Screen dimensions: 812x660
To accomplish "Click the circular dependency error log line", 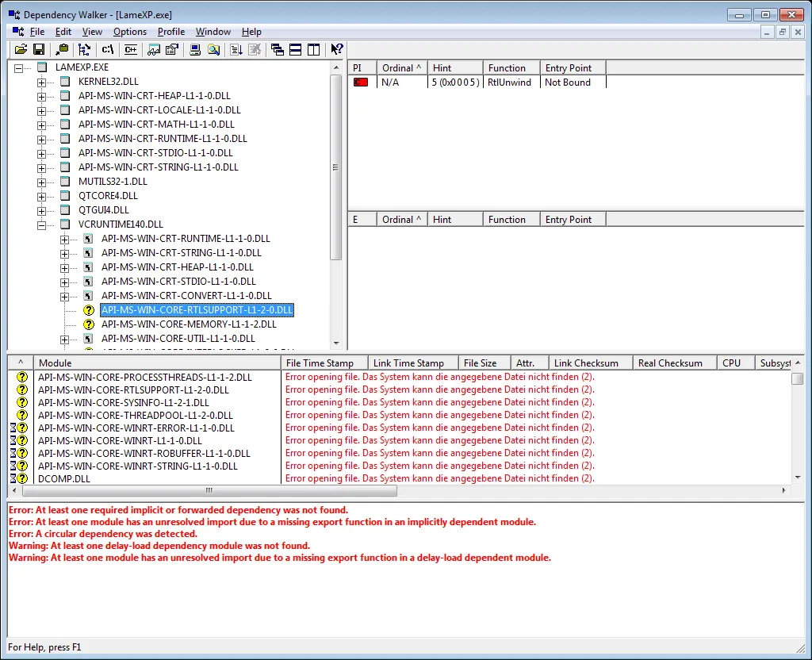I will 103,534.
